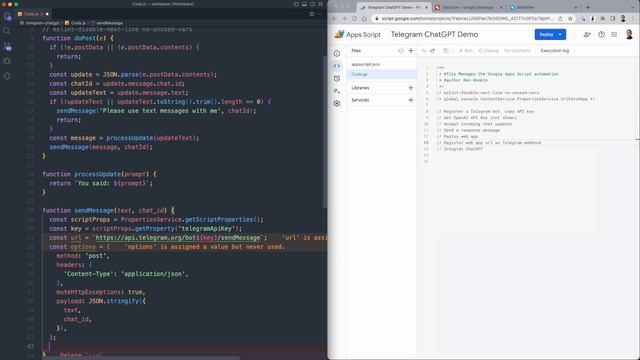Save project with the disk icon
Viewport: 640px width, 360px height.
tap(446, 51)
